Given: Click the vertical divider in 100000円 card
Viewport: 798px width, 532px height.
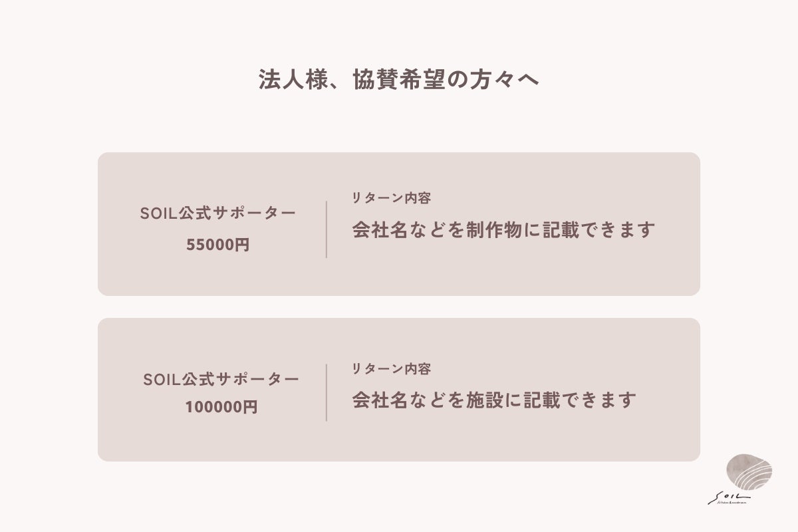Looking at the screenshot, I should click(326, 392).
